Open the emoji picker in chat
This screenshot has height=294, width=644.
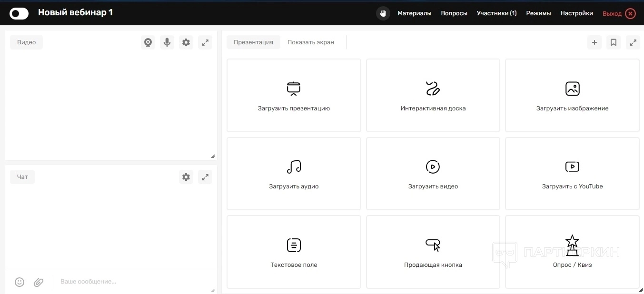pos(20,282)
